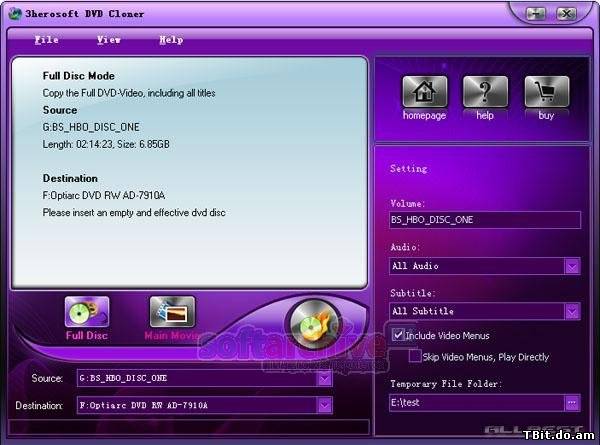Enable Skip Video Menus, Play Directly
Image resolution: width=600 pixels, height=445 pixels.
click(x=415, y=356)
